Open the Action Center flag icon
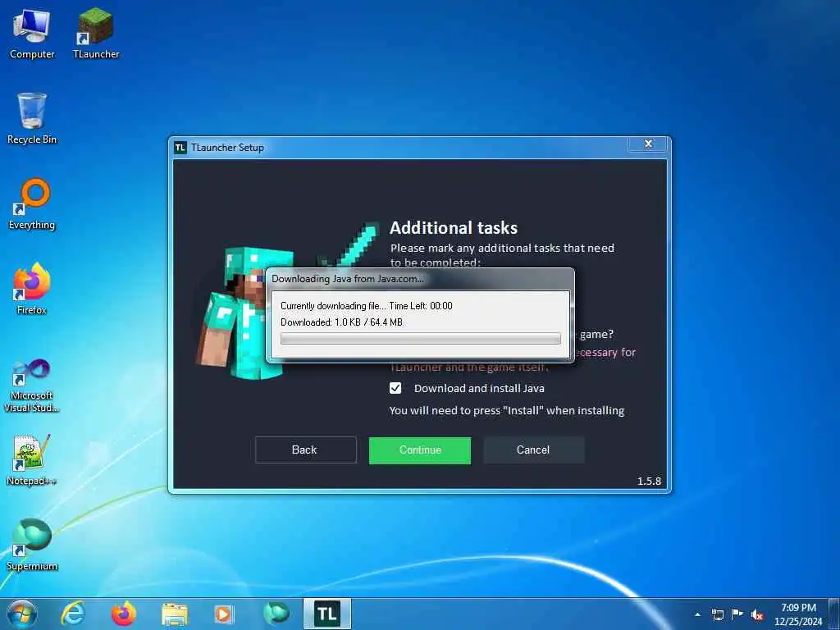Viewport: 840px width, 630px height. [737, 614]
